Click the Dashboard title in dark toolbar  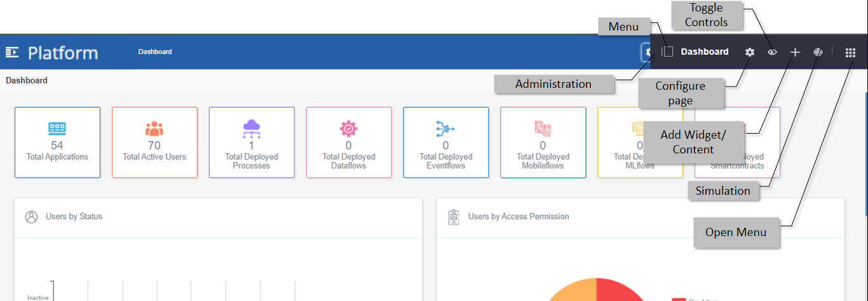click(705, 52)
